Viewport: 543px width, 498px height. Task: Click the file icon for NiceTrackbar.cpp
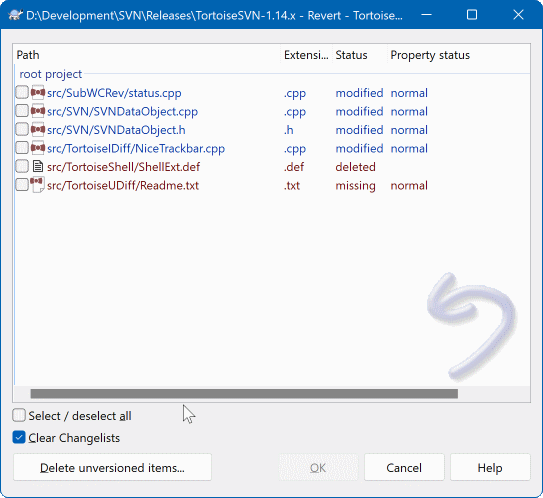[x=38, y=148]
